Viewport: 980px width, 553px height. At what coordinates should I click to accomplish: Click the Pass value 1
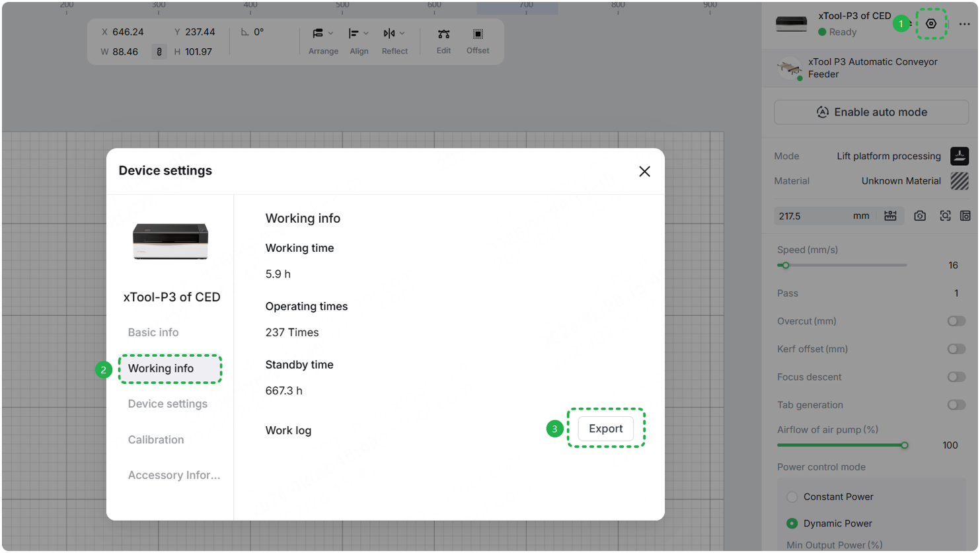point(956,293)
